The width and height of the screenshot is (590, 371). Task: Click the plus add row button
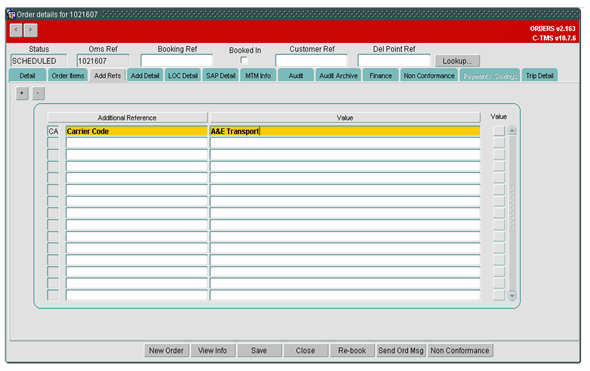pos(22,93)
